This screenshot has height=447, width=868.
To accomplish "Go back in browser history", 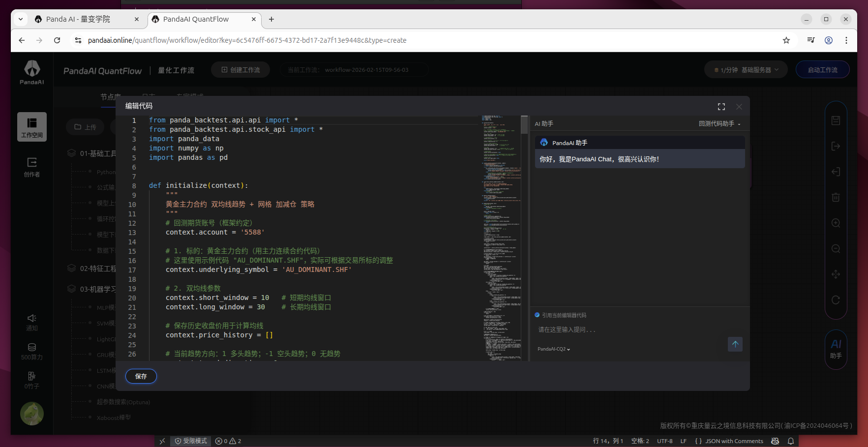I will pos(22,40).
